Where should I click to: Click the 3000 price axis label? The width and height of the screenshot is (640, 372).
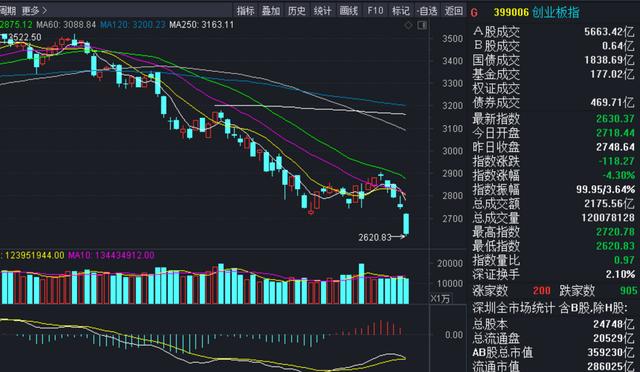(x=452, y=151)
